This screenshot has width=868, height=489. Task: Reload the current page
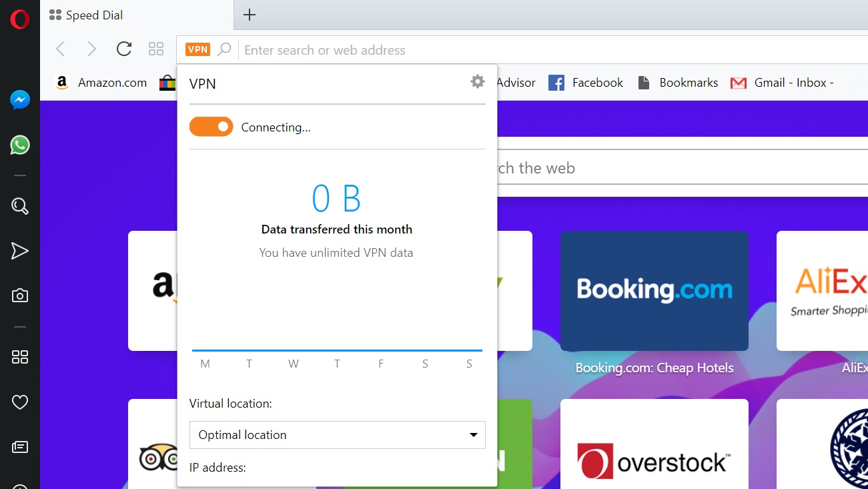tap(124, 49)
